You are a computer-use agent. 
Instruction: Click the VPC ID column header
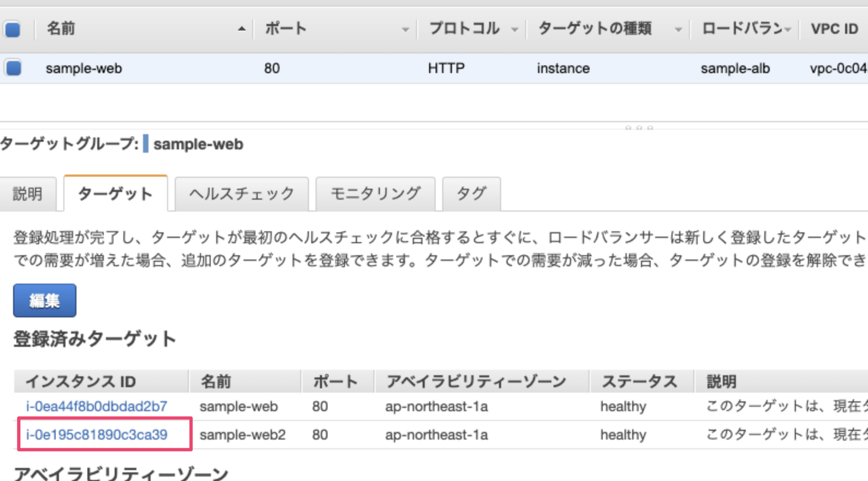pos(834,29)
